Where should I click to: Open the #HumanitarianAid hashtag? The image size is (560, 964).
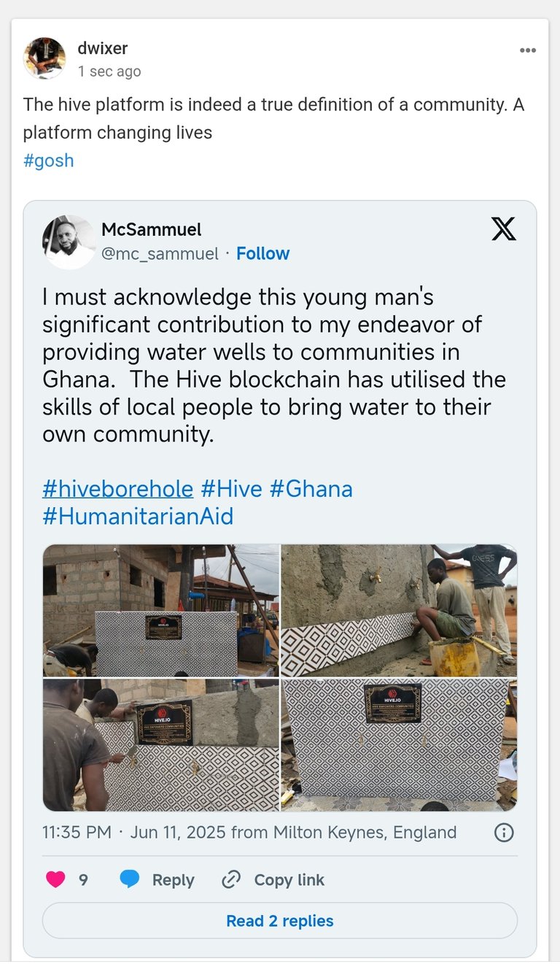(x=138, y=517)
